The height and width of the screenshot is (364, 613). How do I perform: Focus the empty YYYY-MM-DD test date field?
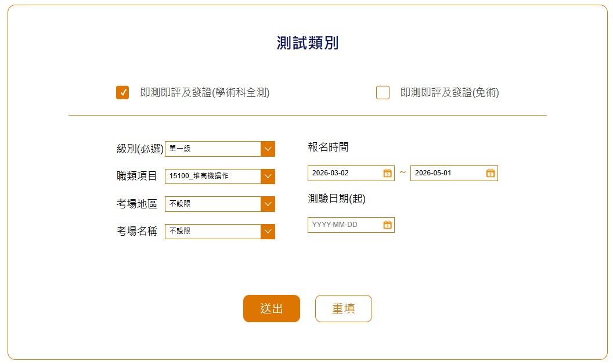[344, 225]
